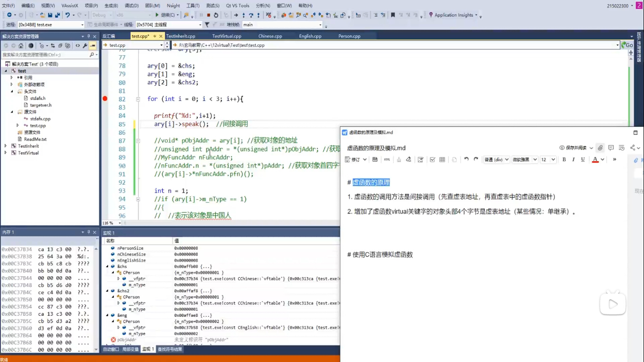644x362 pixels.
Task: Toggle italic formatting in the note editor
Action: pos(573,160)
